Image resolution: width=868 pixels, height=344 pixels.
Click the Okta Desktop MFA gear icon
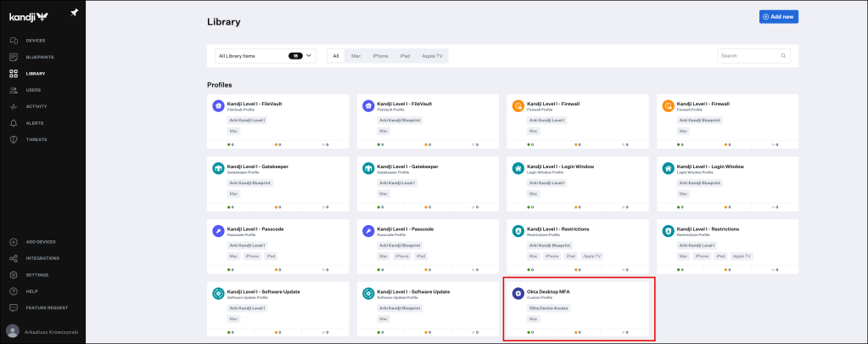(518, 294)
